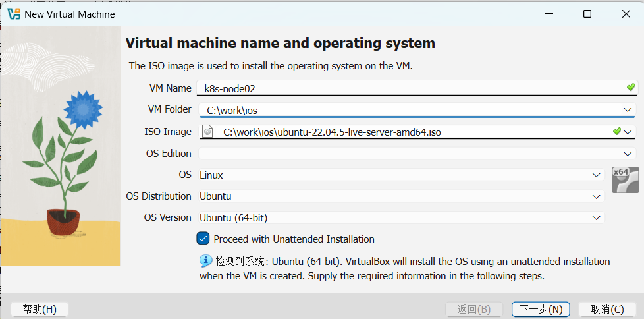The width and height of the screenshot is (644, 319).
Task: Click the VM Name label
Action: click(171, 88)
